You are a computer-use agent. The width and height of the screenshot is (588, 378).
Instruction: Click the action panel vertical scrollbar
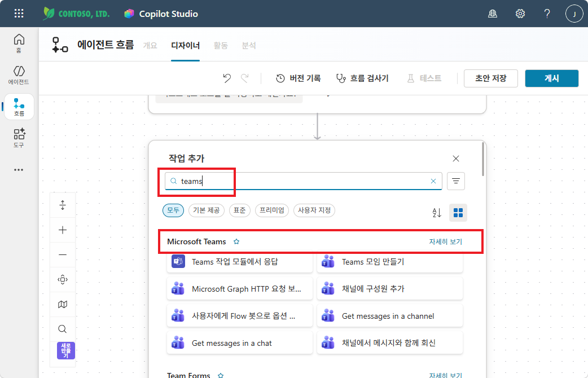[x=483, y=159]
